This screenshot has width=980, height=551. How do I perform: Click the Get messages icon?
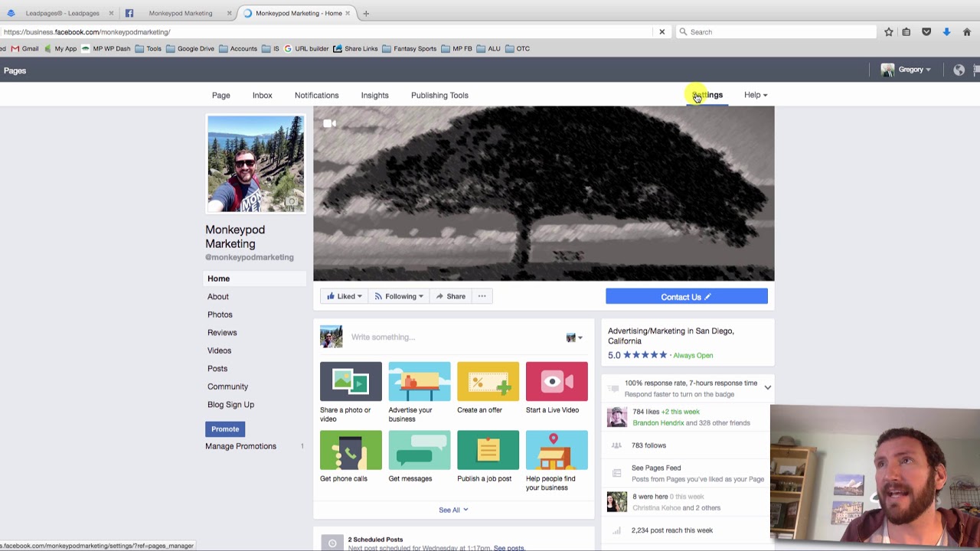coord(420,450)
